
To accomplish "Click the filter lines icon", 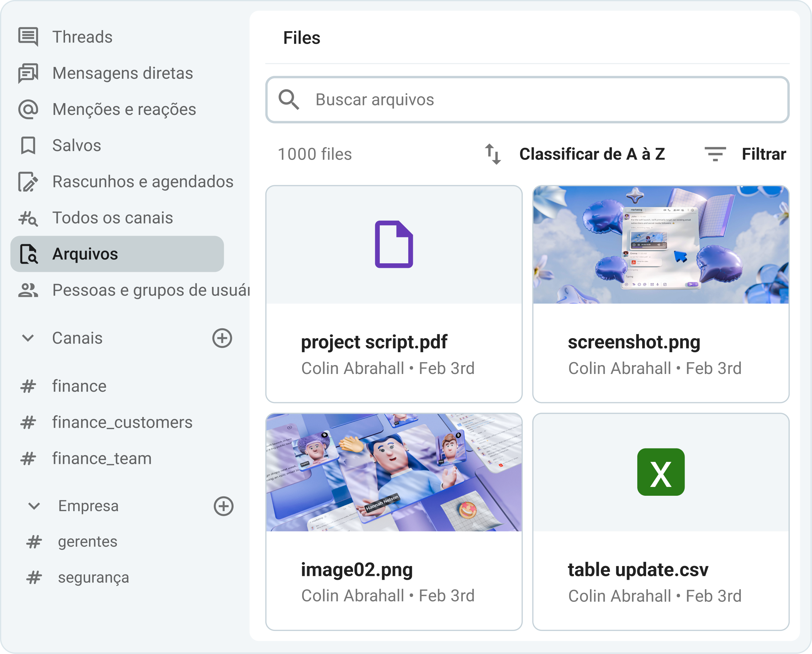I will [715, 154].
